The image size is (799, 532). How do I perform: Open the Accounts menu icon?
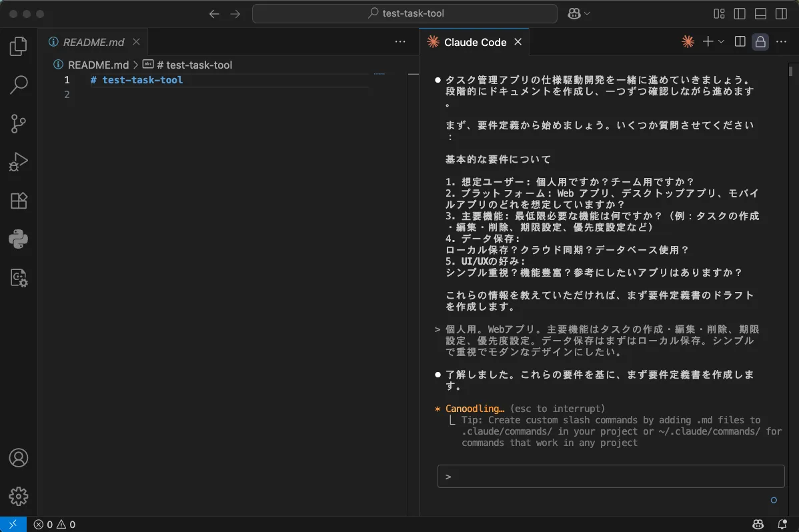tap(19, 458)
